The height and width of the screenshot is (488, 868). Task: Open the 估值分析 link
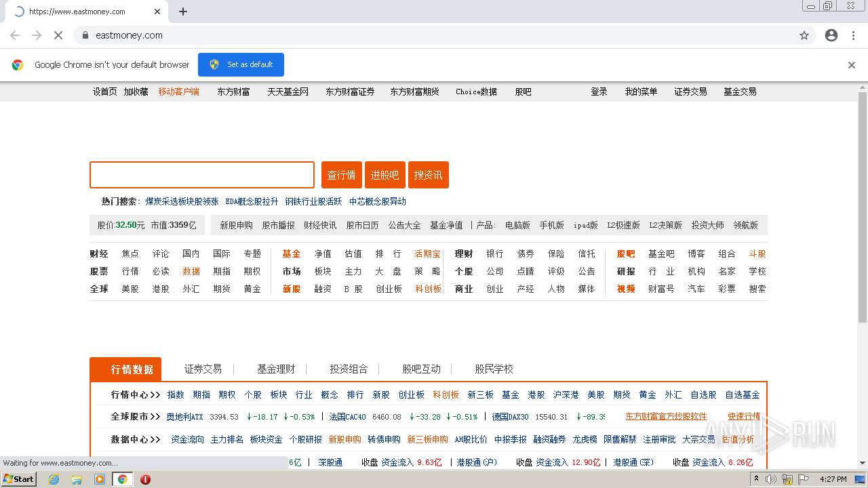738,439
